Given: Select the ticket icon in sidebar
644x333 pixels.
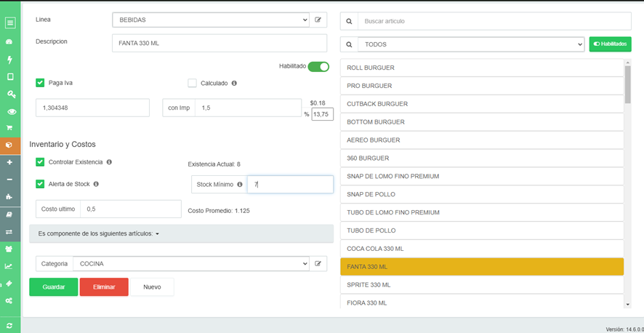Looking at the screenshot, I should click(9, 284).
